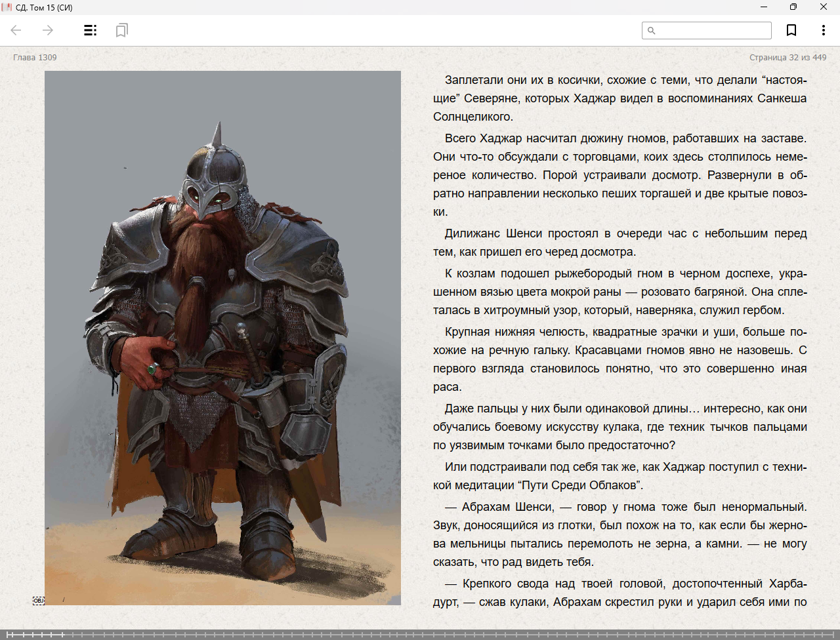Viewport: 840px width, 640px height.
Task: Click the 'Глава 1309' chapter label
Action: pyautogui.click(x=35, y=58)
